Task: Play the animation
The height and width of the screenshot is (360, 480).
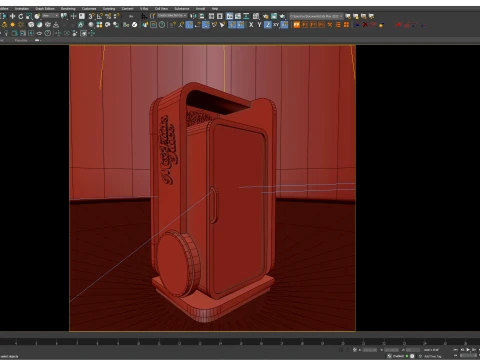Action: [468, 350]
